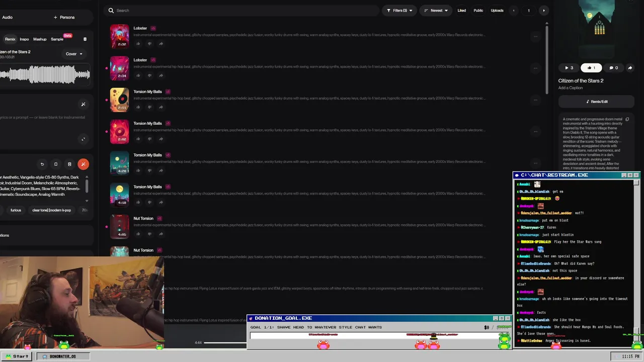644x362 pixels.
Task: Open the more menu for Torsion My Balls 2:11
Action: pos(535,100)
